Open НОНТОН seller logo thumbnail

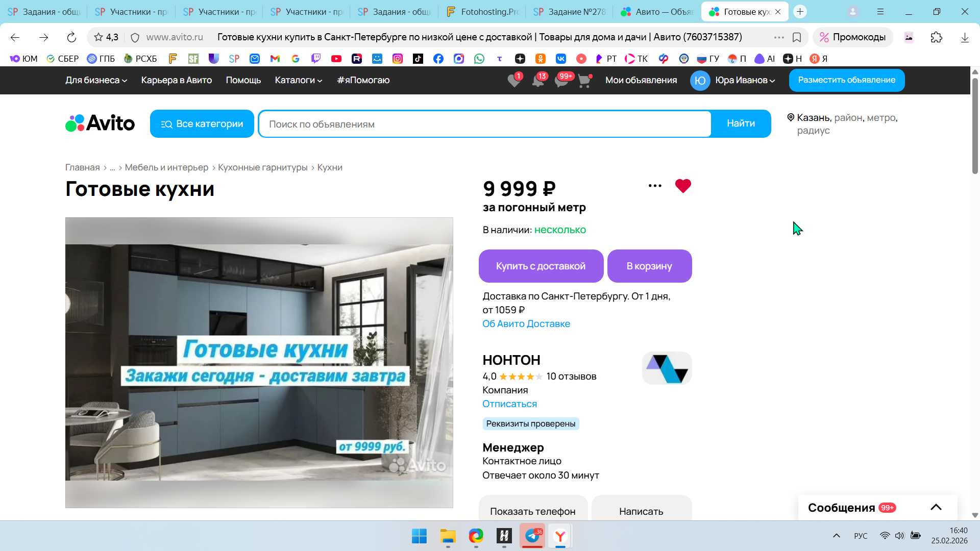coord(667,368)
